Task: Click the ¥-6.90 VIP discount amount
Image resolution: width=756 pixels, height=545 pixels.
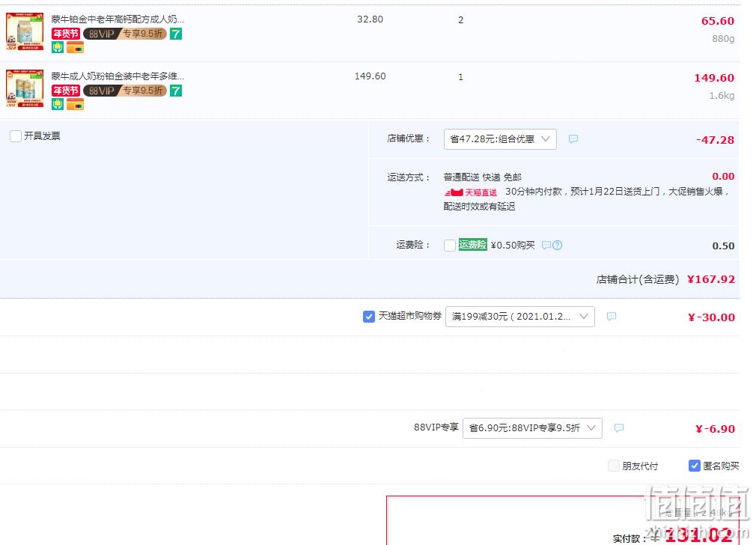Action: click(715, 429)
